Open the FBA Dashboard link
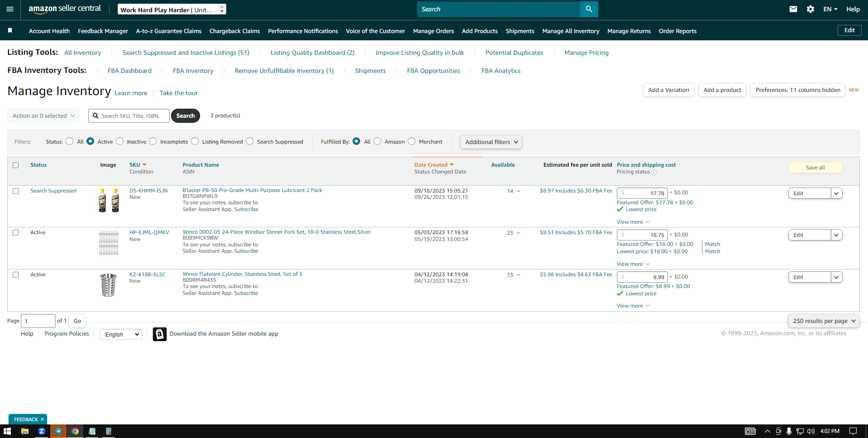The height and width of the screenshot is (438, 868). 129,71
